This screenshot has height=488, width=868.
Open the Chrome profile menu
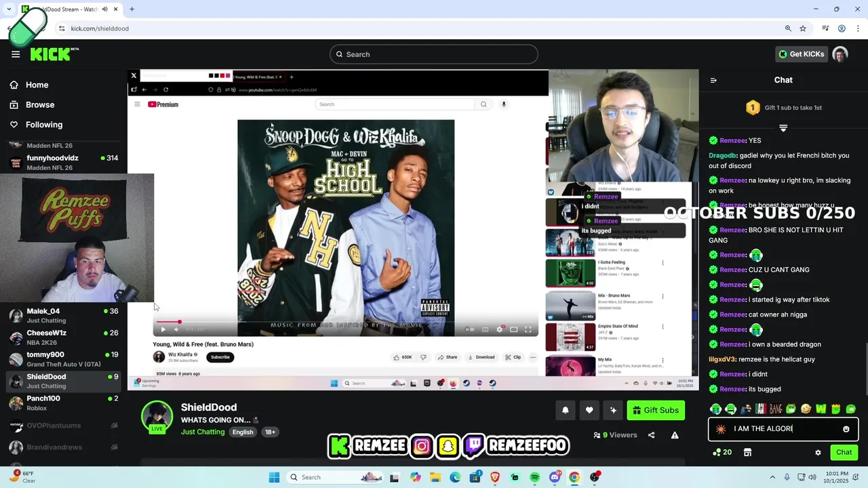842,28
